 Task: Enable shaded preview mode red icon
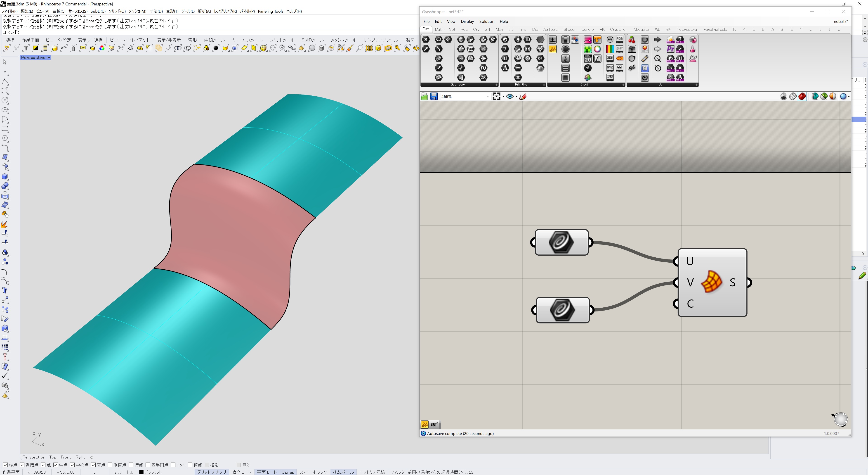click(802, 96)
